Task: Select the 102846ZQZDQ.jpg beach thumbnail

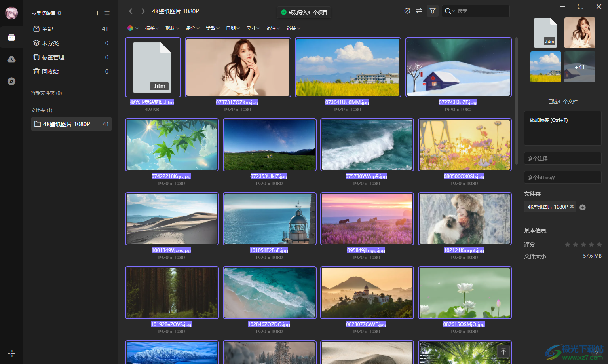Action: 270,293
